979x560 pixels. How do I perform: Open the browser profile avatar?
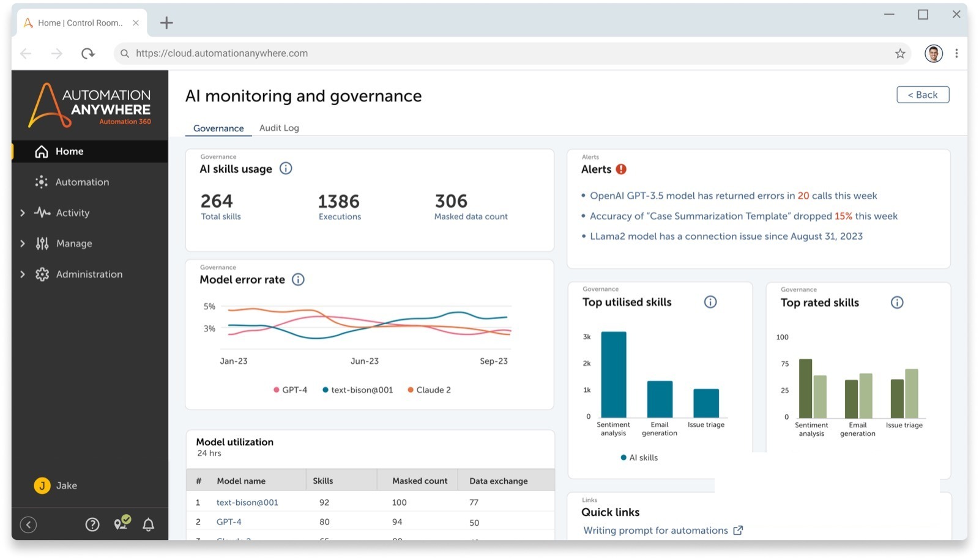[x=934, y=54]
